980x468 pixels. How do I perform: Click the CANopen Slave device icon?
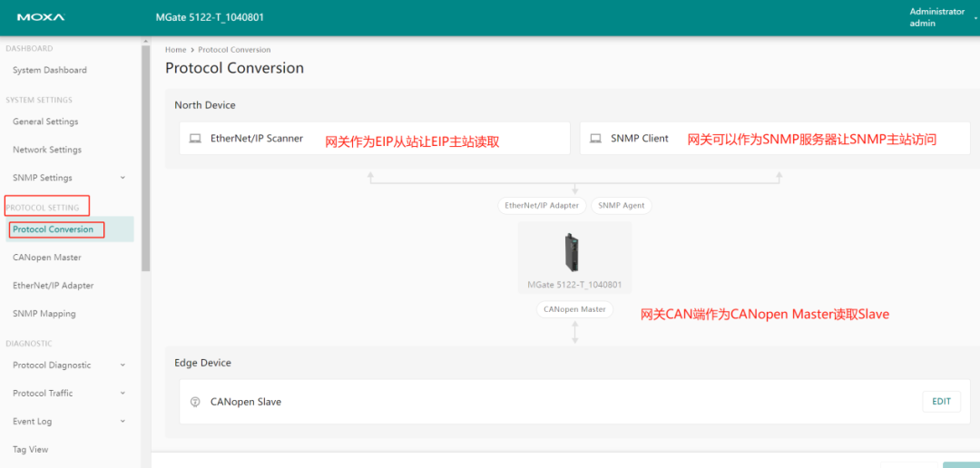(x=195, y=402)
